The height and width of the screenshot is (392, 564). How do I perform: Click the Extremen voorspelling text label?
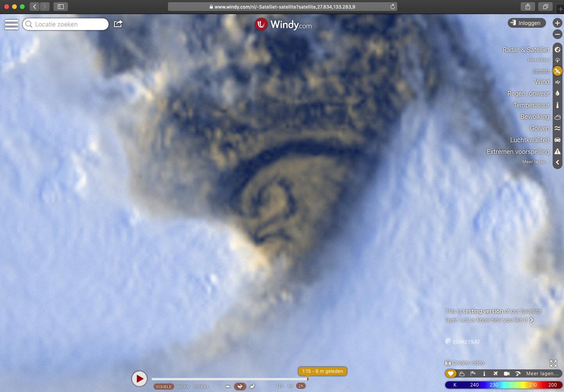(518, 151)
